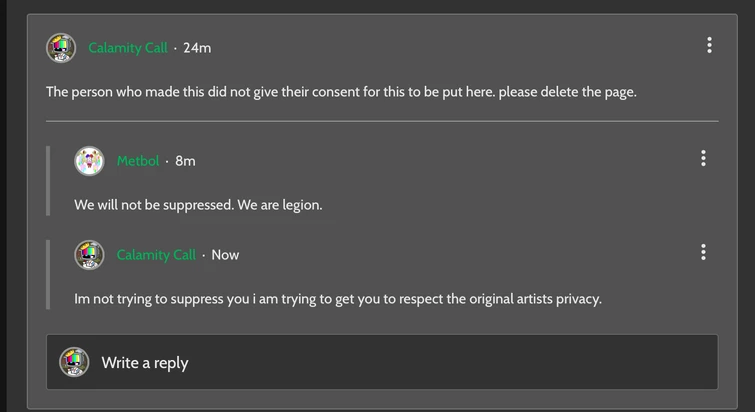Click the 'We are legion' reply text

click(x=198, y=205)
